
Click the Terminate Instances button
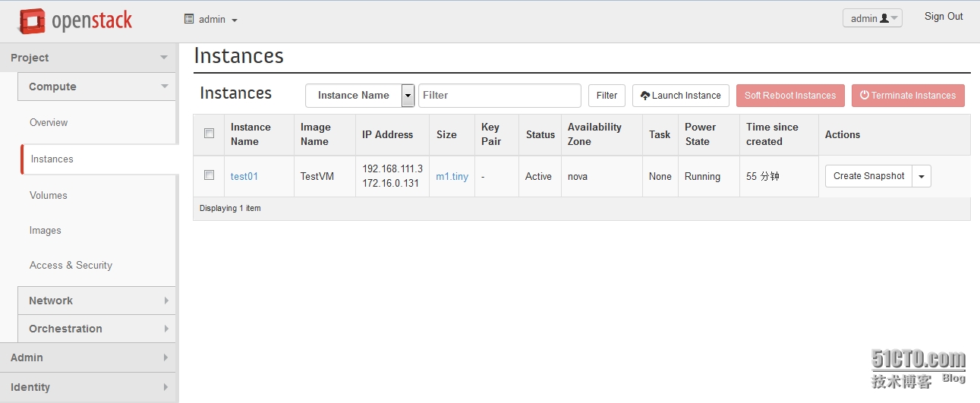tap(908, 96)
